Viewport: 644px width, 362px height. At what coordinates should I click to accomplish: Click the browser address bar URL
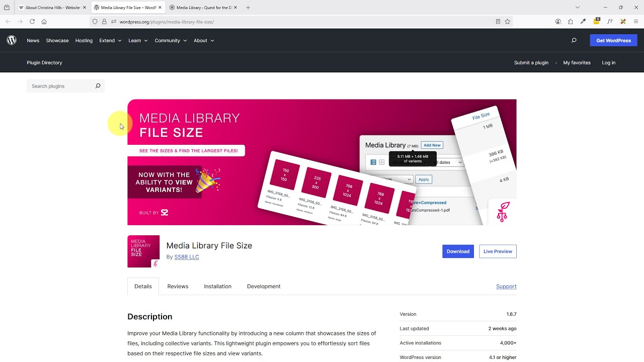[167, 22]
